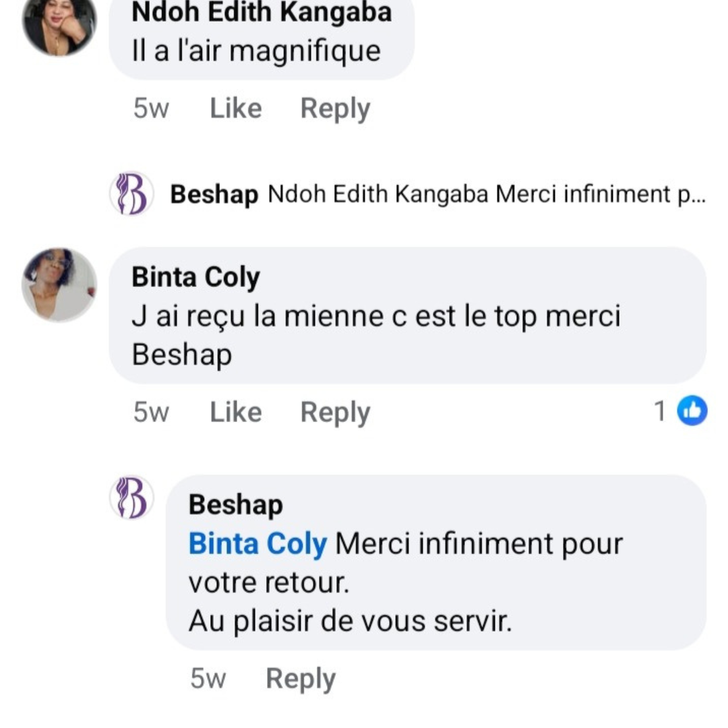Open the reaction count "1" on Binta's comment
728x728 pixels.
[x=661, y=411]
